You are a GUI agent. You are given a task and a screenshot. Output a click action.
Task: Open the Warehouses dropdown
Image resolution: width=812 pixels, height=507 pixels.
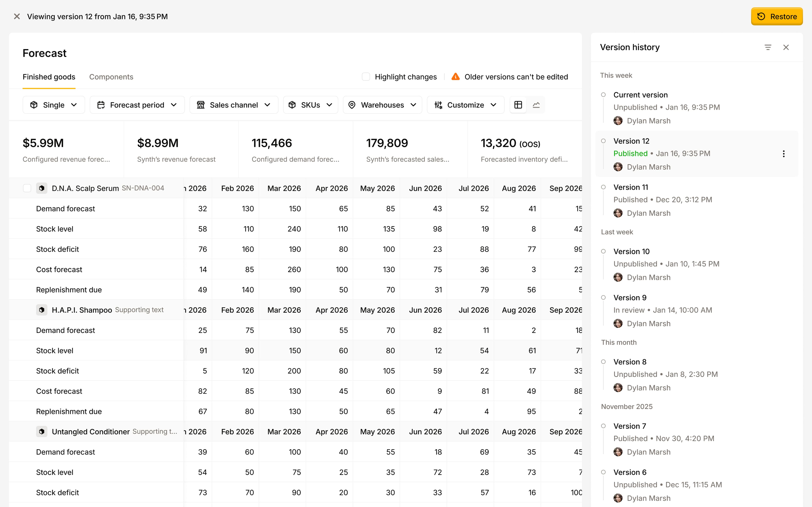click(382, 105)
